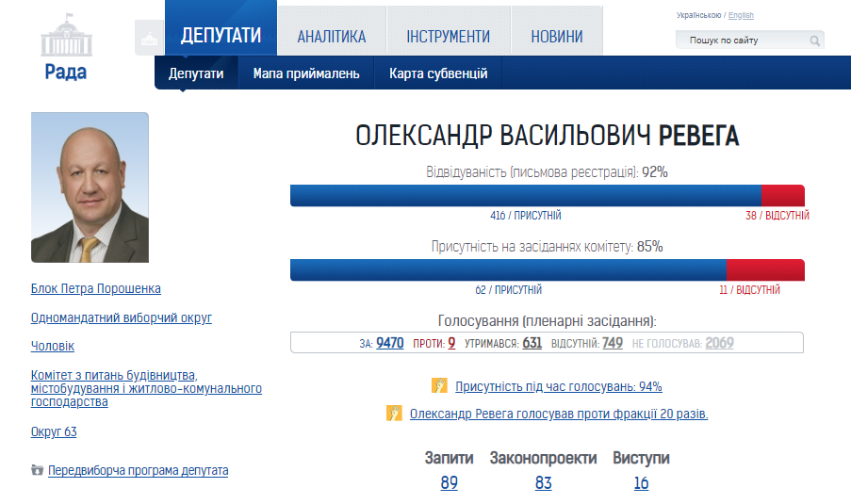Image resolution: width=851 pixels, height=504 pixels.
Task: Click the 62 / ПРИСУТНІЙ label
Action: (508, 290)
